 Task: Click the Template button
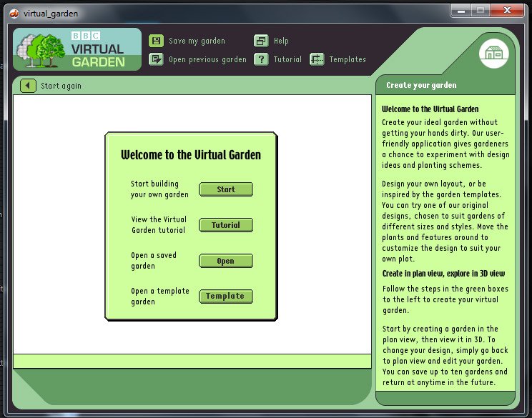click(226, 297)
